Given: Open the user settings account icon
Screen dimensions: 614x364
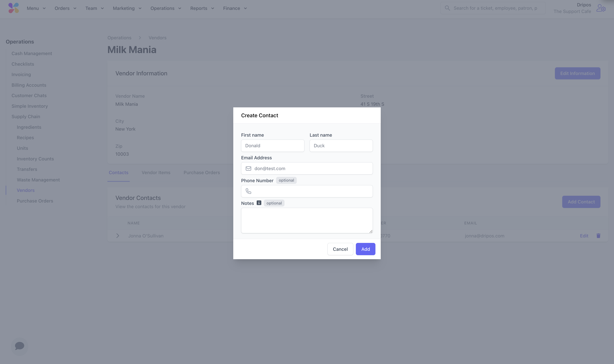Looking at the screenshot, I should (x=601, y=8).
